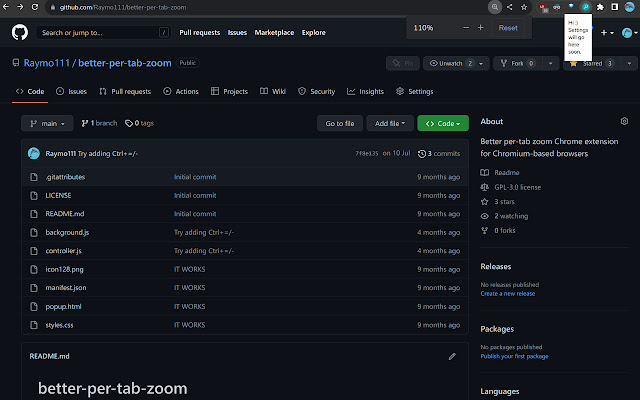Image resolution: width=640 pixels, height=400 pixels.
Task: View the 0 tags link
Action: (x=139, y=123)
